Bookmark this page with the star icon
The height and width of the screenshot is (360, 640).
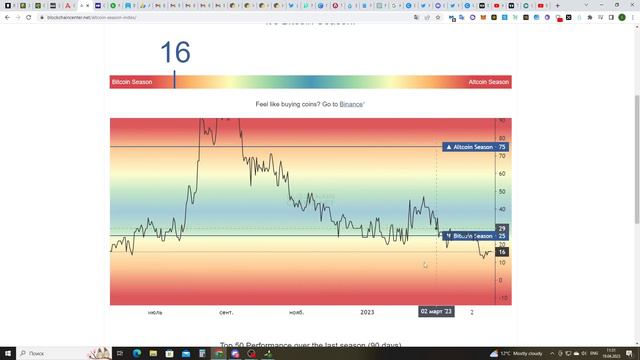click(x=438, y=18)
